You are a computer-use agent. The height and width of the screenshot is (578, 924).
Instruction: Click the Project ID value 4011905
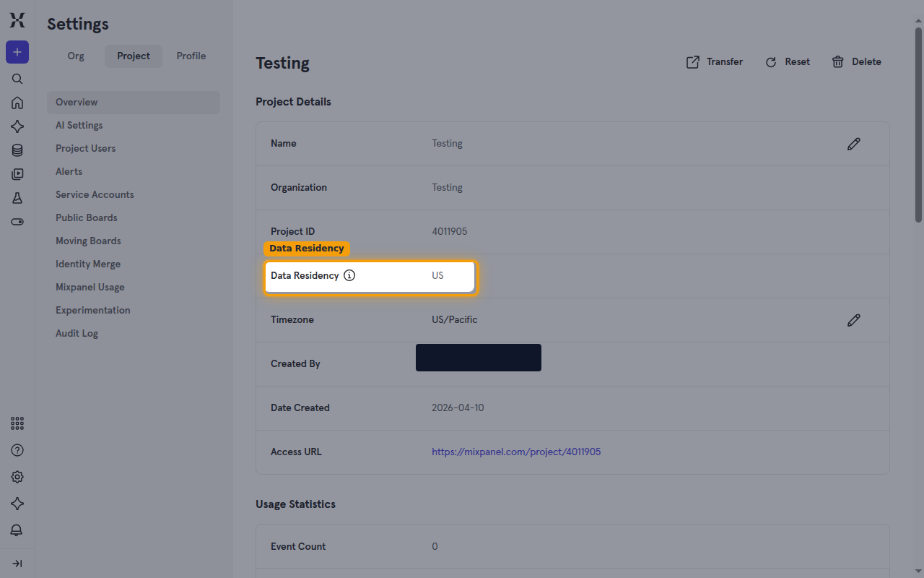450,232
